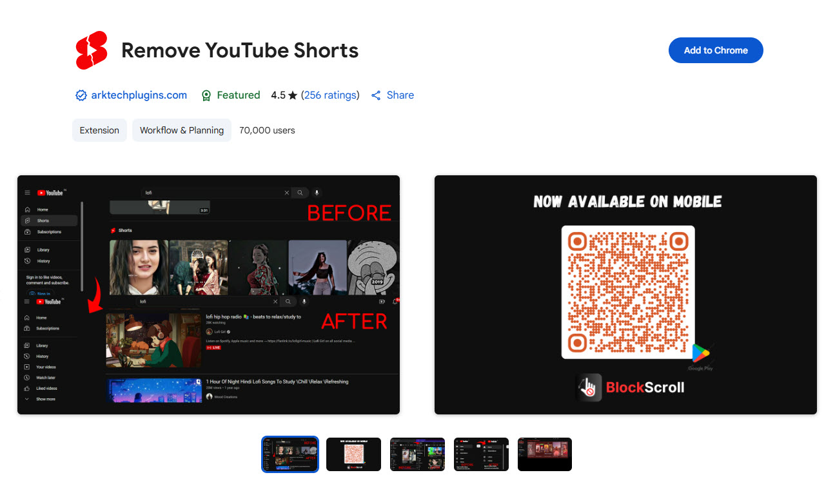The height and width of the screenshot is (504, 835).
Task: Select the Extension category chip
Action: (99, 130)
